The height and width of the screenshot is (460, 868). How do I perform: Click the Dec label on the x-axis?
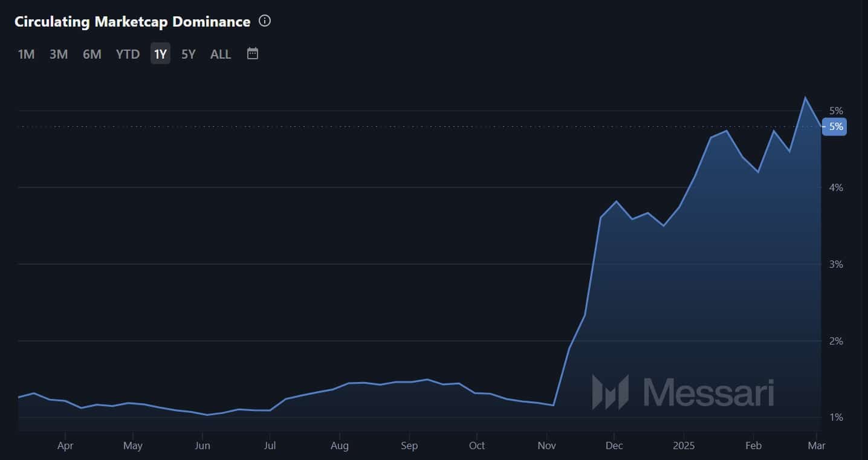coord(614,446)
